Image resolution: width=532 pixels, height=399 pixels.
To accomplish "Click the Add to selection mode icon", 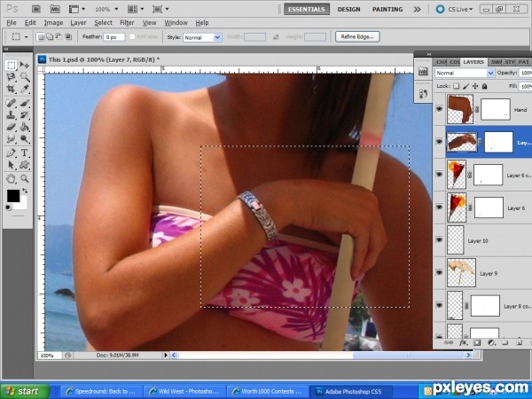I will [50, 36].
